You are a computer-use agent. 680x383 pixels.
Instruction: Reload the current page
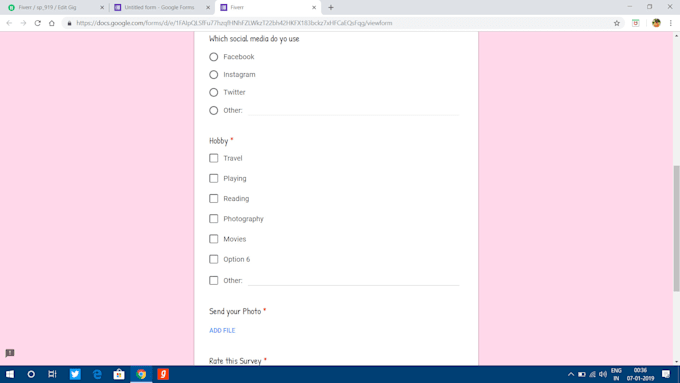tap(38, 23)
